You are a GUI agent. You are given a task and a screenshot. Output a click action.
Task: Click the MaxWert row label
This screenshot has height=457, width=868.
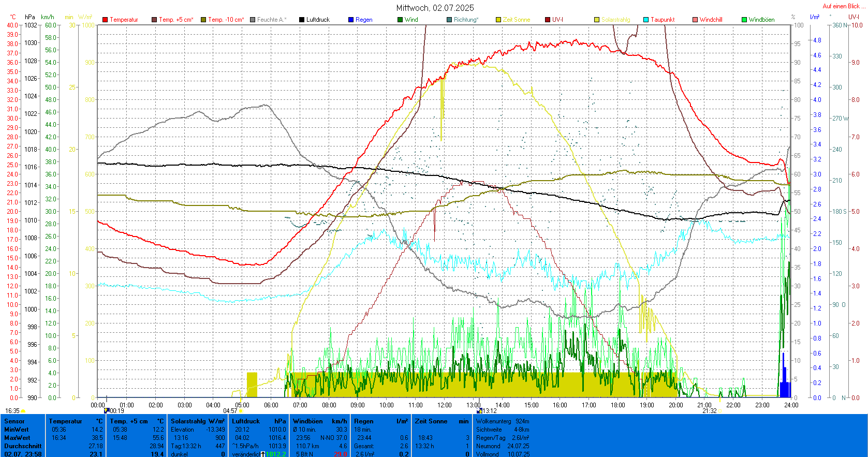17,438
